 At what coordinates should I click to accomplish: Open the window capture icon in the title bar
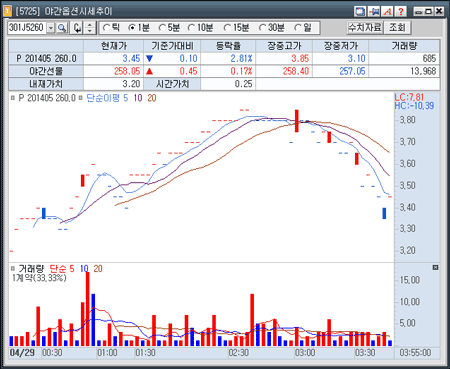pyautogui.click(x=360, y=11)
